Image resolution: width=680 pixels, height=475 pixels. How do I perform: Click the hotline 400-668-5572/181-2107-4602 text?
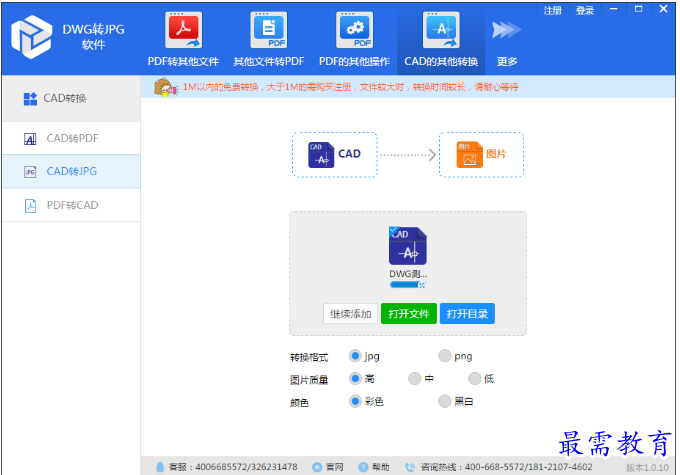(528, 467)
